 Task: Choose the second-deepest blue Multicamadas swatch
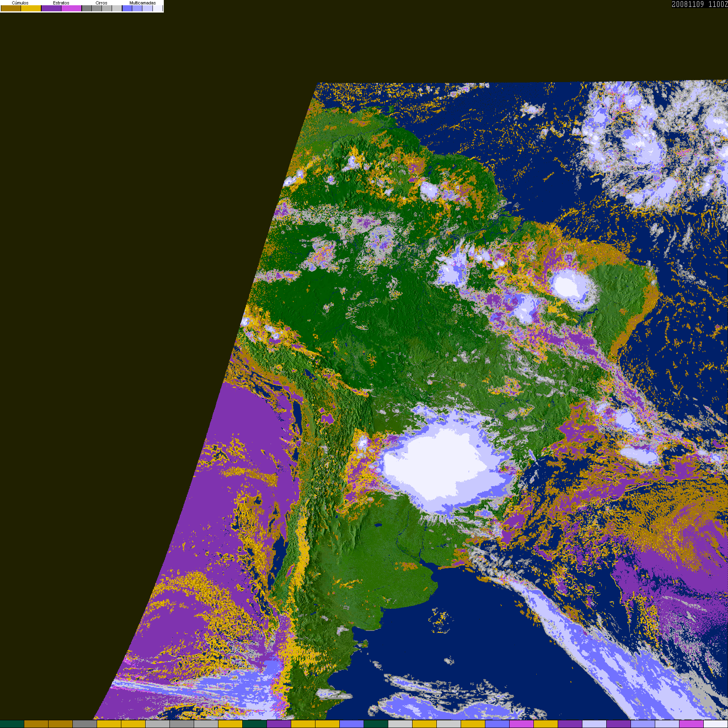(x=137, y=8)
